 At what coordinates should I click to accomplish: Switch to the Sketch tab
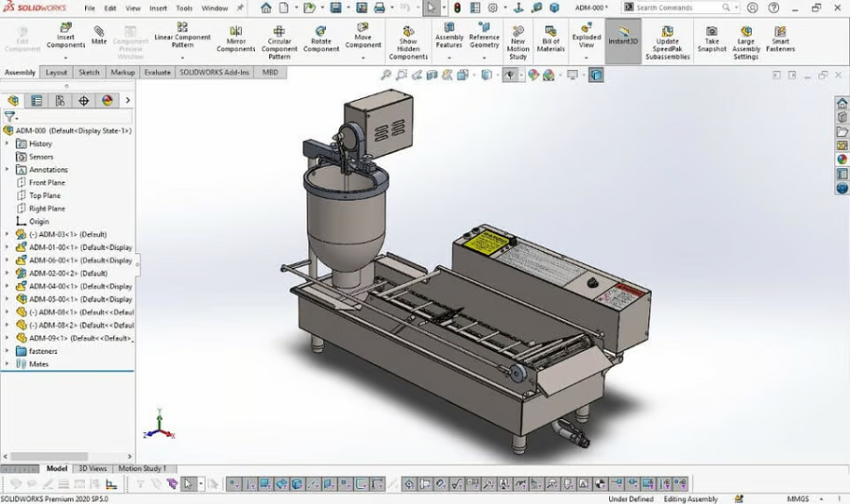[x=89, y=72]
